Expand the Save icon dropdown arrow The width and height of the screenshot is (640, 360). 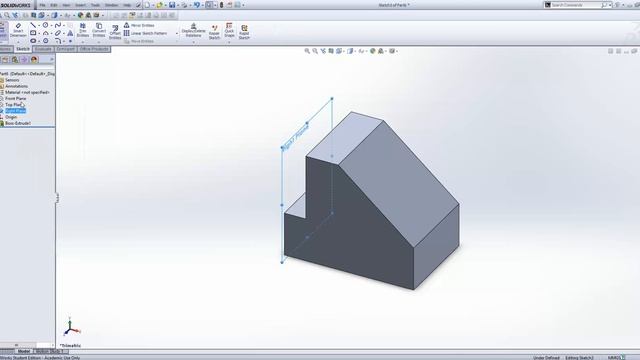pos(178,5)
